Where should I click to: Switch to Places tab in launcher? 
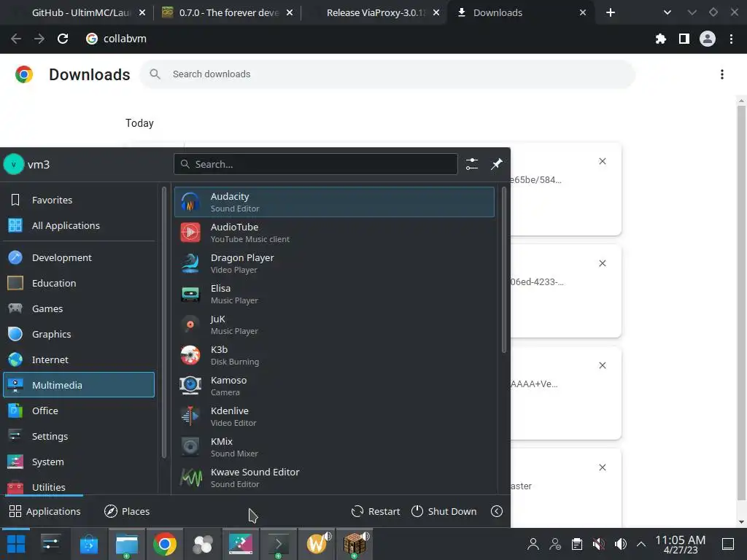(127, 511)
